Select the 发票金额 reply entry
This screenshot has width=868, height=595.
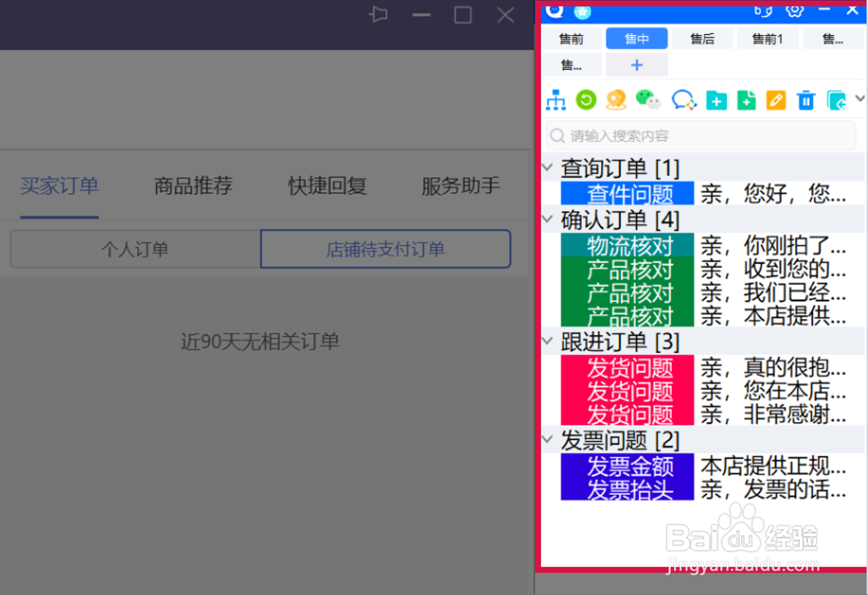point(627,465)
